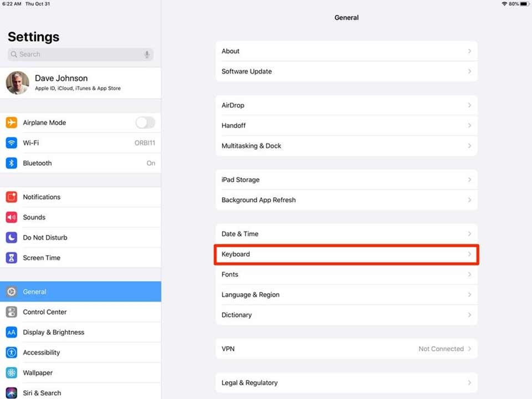Expand Date & Time chevron
532x399 pixels.
coord(469,234)
